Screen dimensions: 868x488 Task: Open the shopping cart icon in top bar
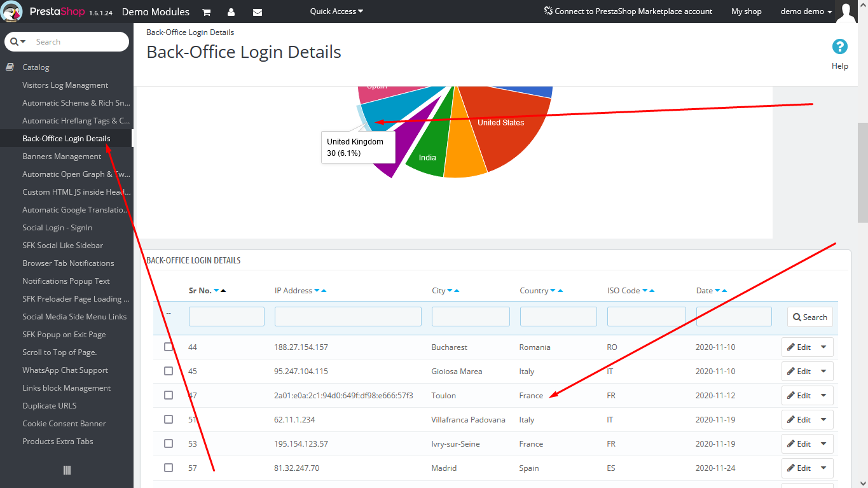coord(207,12)
